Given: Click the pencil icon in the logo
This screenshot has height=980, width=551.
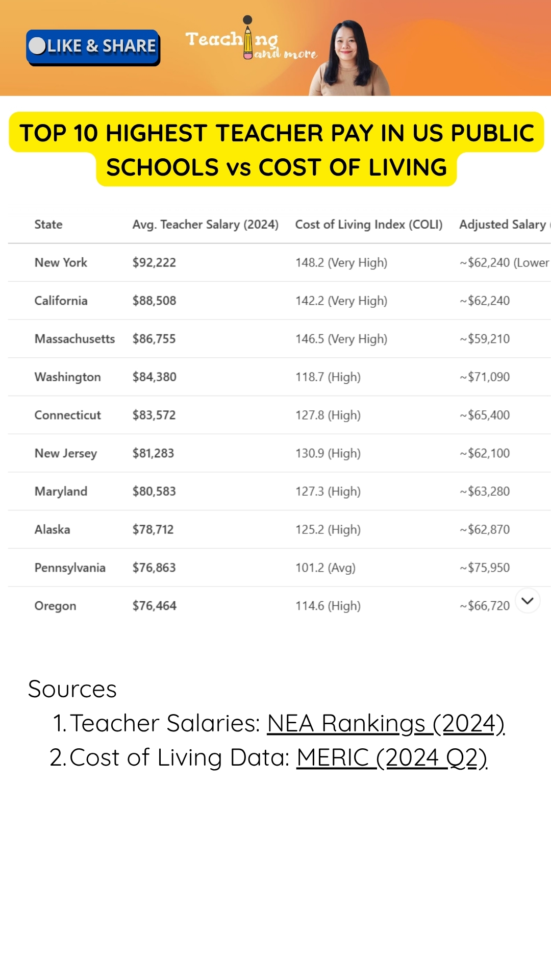Looking at the screenshot, I should click(x=248, y=37).
